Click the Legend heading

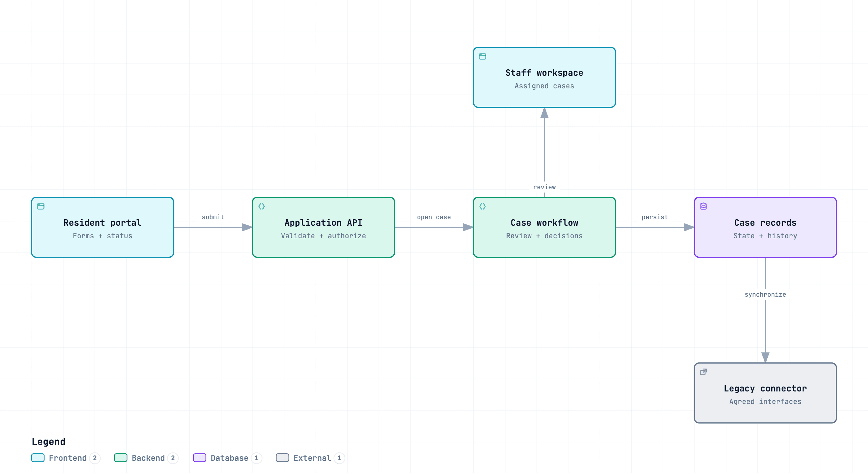(x=48, y=441)
